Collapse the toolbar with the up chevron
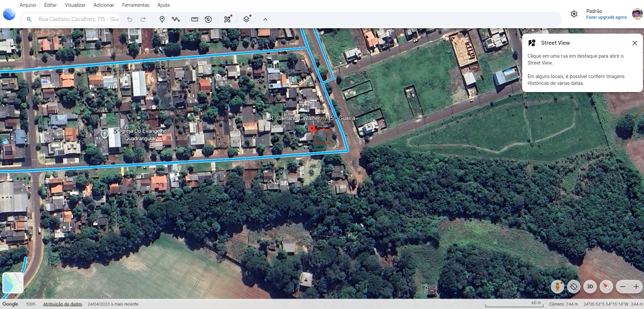The image size is (644, 309). pyautogui.click(x=265, y=19)
